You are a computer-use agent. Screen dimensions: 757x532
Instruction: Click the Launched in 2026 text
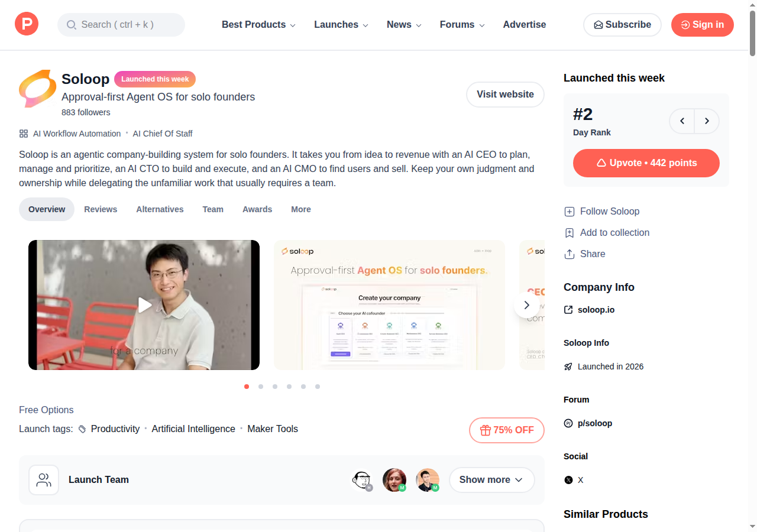click(610, 366)
